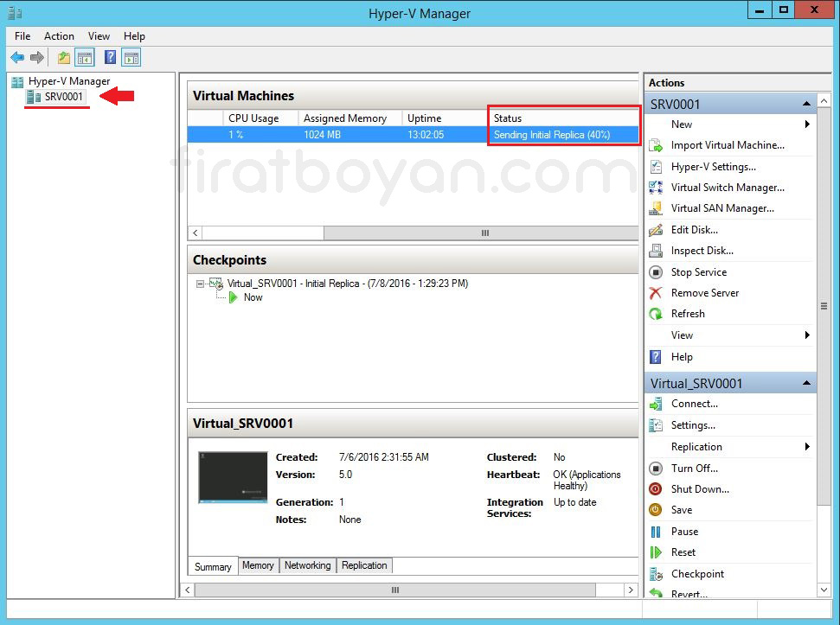The width and height of the screenshot is (840, 625).
Task: Select the Virtual_SRV0001 Initial Replica checkpoint
Action: [x=348, y=284]
